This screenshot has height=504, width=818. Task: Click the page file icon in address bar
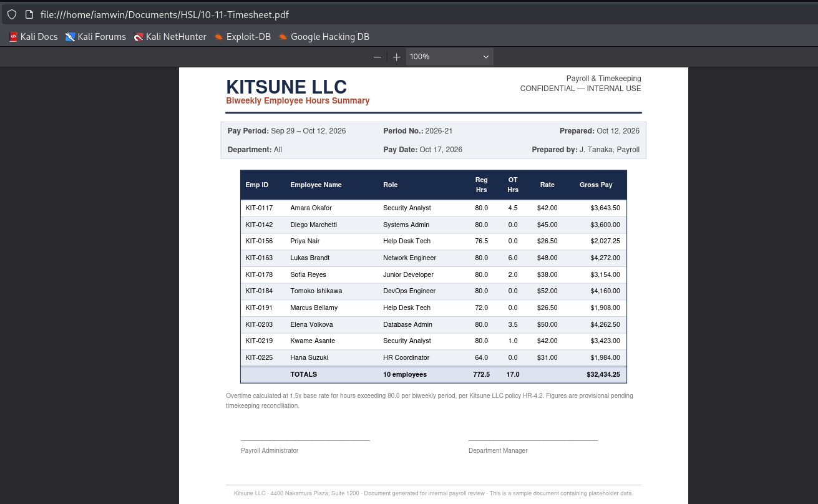click(x=29, y=14)
